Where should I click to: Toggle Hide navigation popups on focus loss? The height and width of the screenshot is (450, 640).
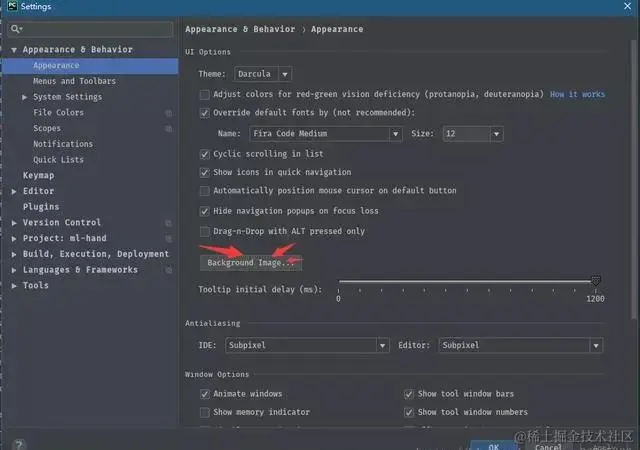pos(204,212)
